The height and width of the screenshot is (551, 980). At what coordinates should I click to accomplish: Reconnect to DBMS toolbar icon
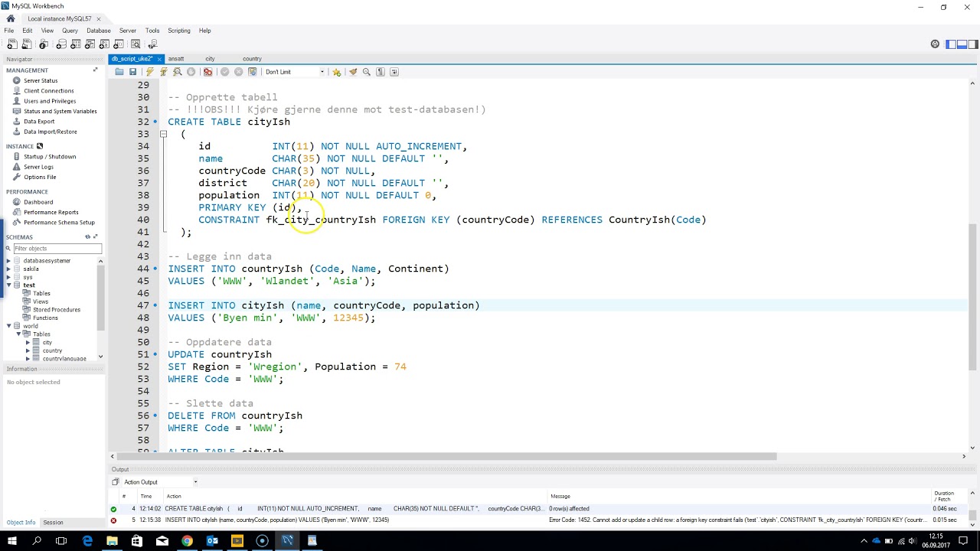click(x=152, y=44)
